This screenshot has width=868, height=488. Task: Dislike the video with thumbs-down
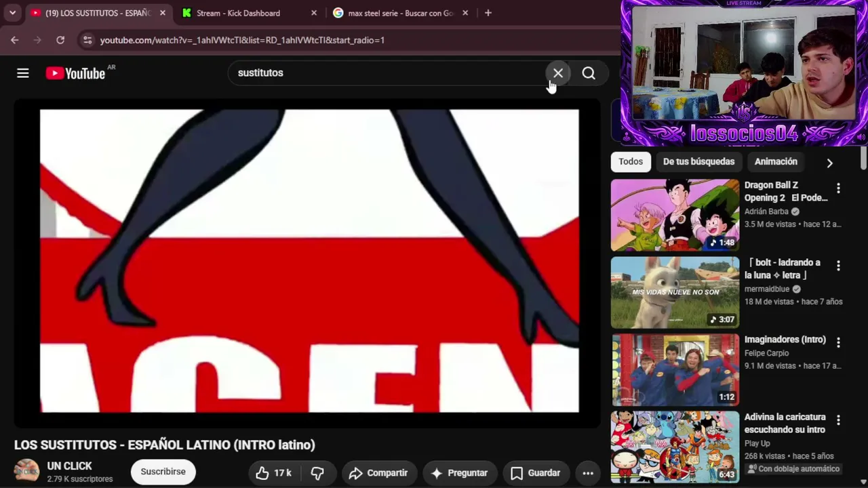point(317,473)
